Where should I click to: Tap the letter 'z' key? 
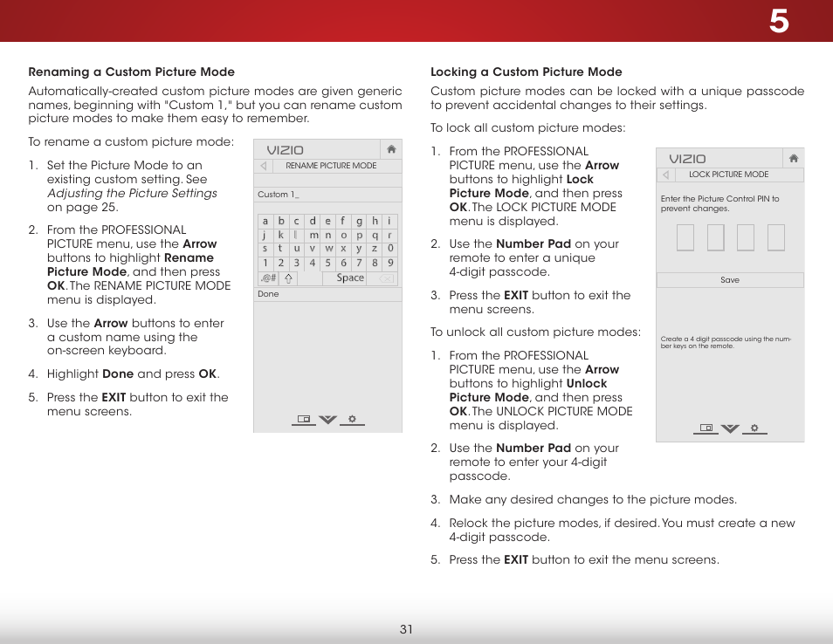pos(375,249)
